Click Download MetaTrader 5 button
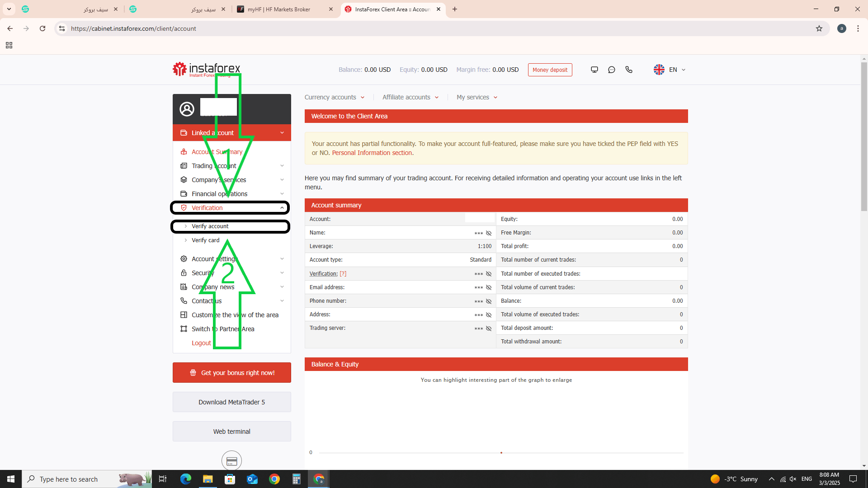Screen dimensions: 868x488 232,402
